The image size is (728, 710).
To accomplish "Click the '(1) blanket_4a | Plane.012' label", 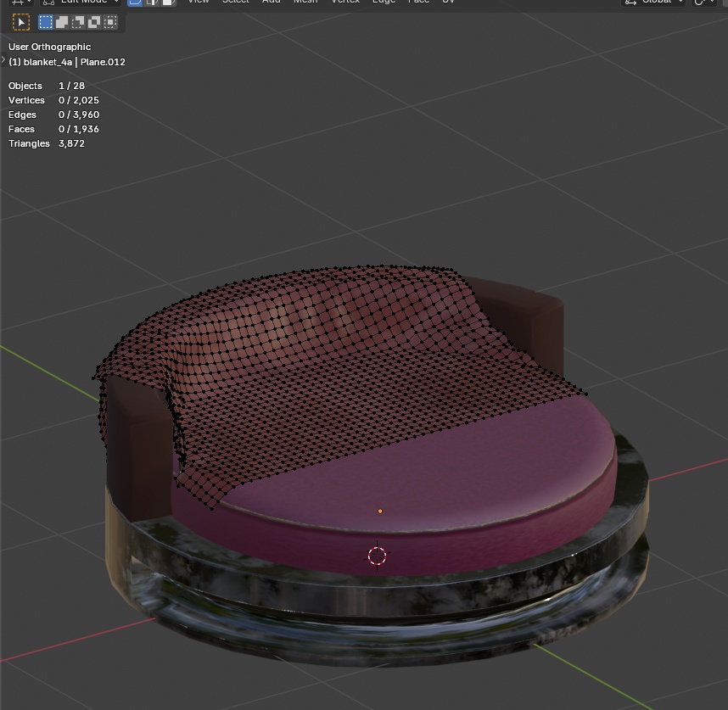I will (x=67, y=62).
